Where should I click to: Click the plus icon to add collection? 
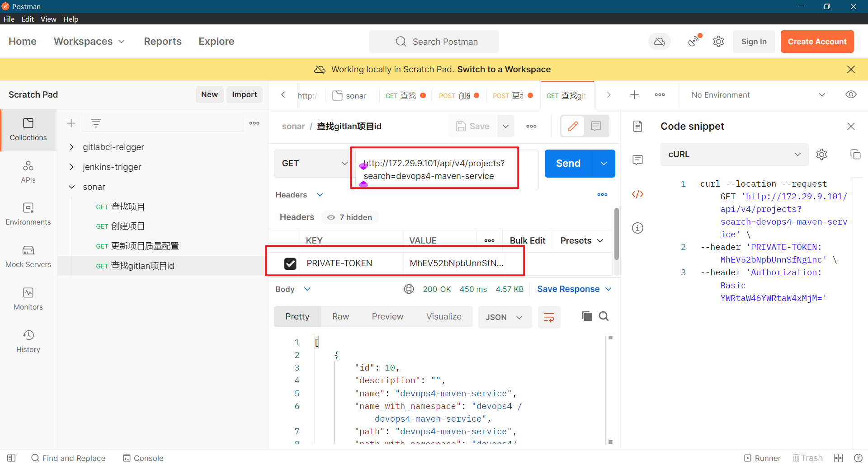point(71,123)
